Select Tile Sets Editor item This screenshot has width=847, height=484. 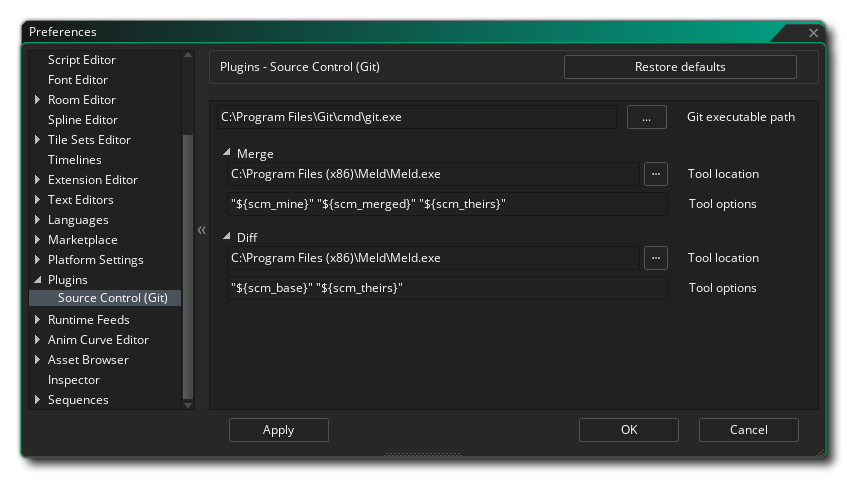(x=89, y=140)
